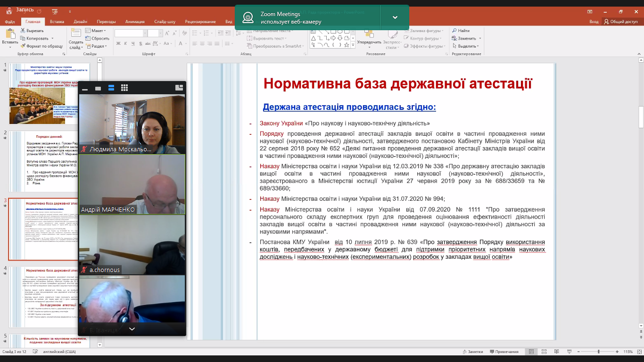
Task: Click fit slide to window icon
Action: [x=638, y=352]
